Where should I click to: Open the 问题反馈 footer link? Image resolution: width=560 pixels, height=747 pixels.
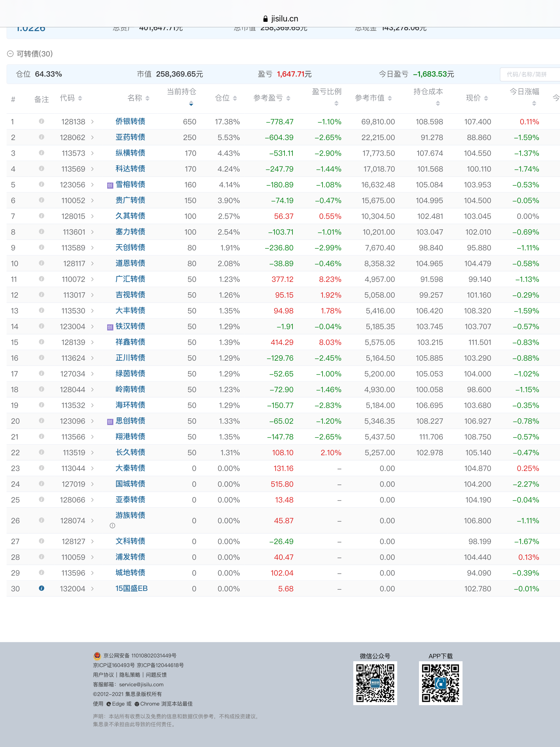pyautogui.click(x=156, y=675)
